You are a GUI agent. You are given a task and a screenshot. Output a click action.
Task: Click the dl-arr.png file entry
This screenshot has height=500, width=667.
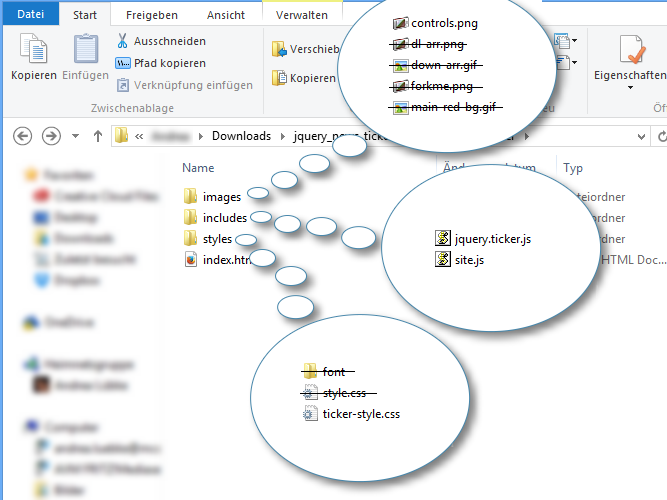pyautogui.click(x=428, y=44)
